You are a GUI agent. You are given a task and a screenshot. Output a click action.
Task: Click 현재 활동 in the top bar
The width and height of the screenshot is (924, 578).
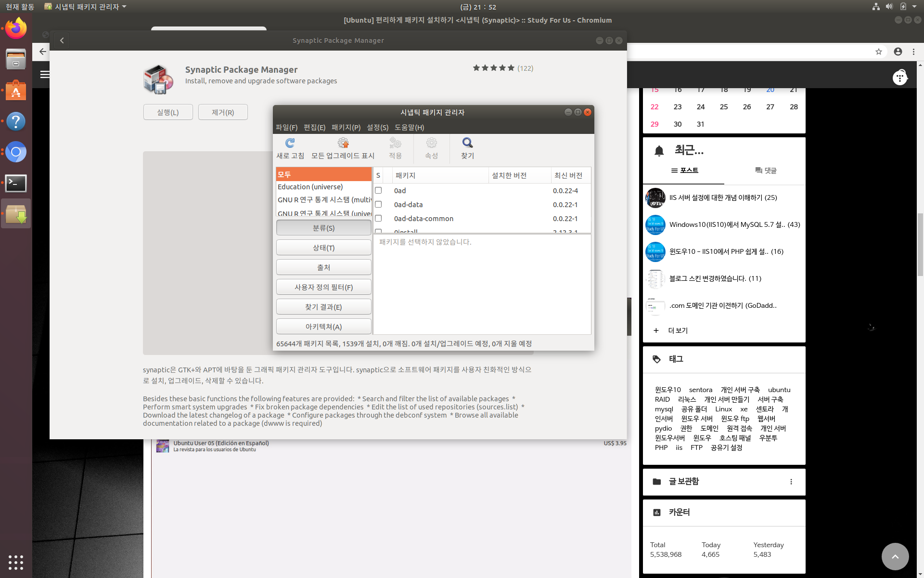pos(20,7)
